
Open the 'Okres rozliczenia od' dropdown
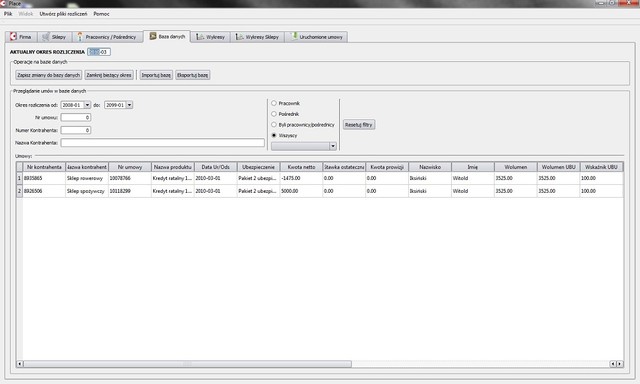(87, 105)
